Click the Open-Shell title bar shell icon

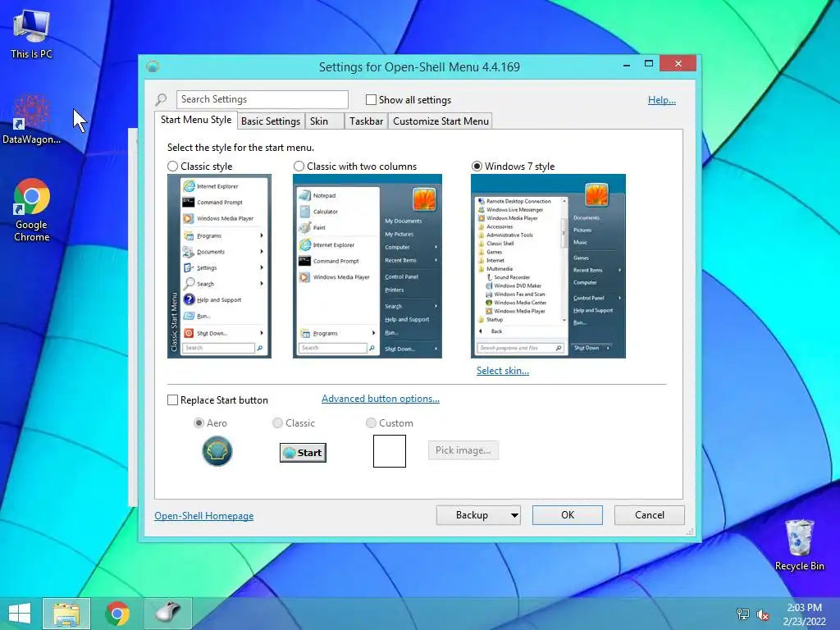(153, 67)
